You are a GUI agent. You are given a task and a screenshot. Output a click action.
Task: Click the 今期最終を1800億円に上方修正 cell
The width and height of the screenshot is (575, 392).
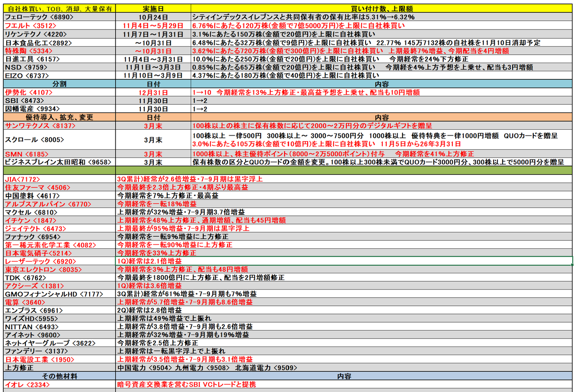(x=345, y=278)
